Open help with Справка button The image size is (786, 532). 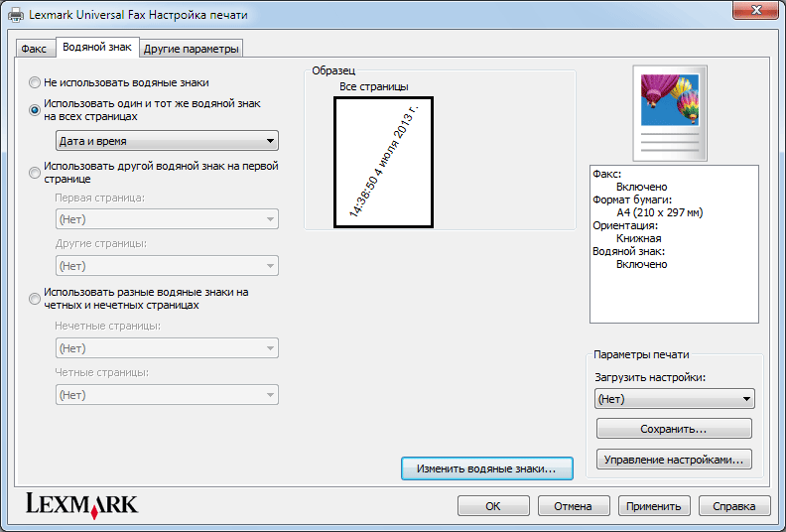(734, 506)
